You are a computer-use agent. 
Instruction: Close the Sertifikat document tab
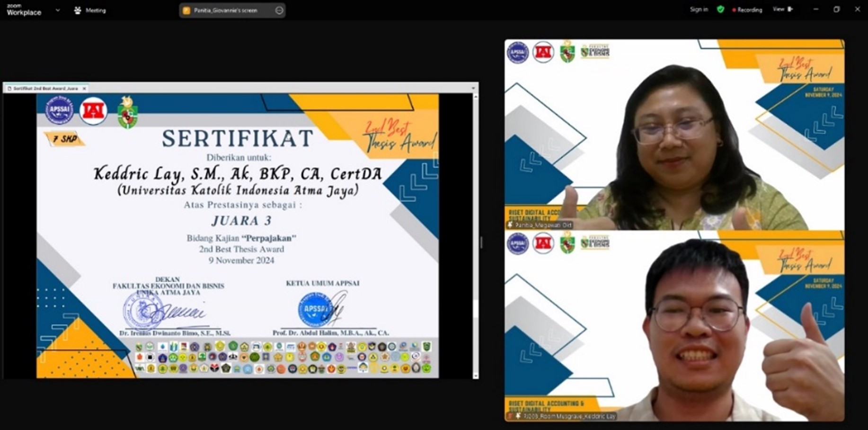coord(84,88)
